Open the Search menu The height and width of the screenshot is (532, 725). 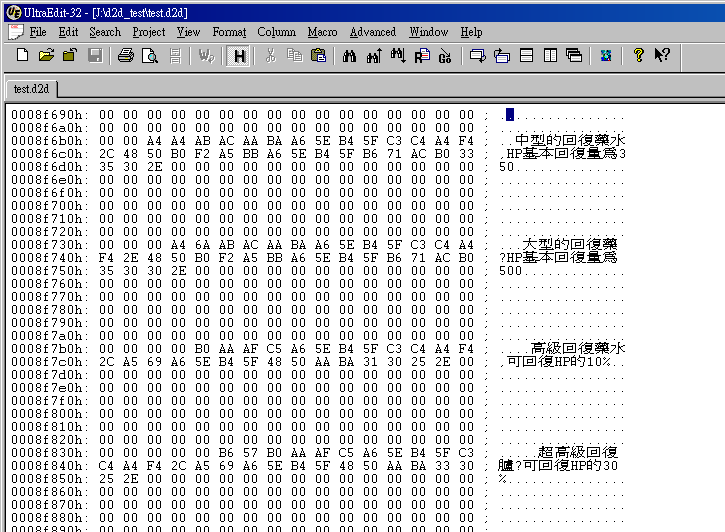pos(105,32)
